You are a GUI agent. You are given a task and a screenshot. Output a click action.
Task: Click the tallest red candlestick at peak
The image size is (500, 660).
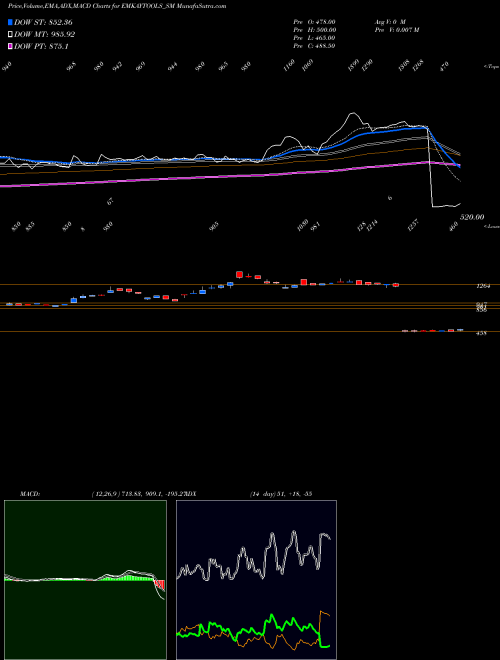[239, 274]
